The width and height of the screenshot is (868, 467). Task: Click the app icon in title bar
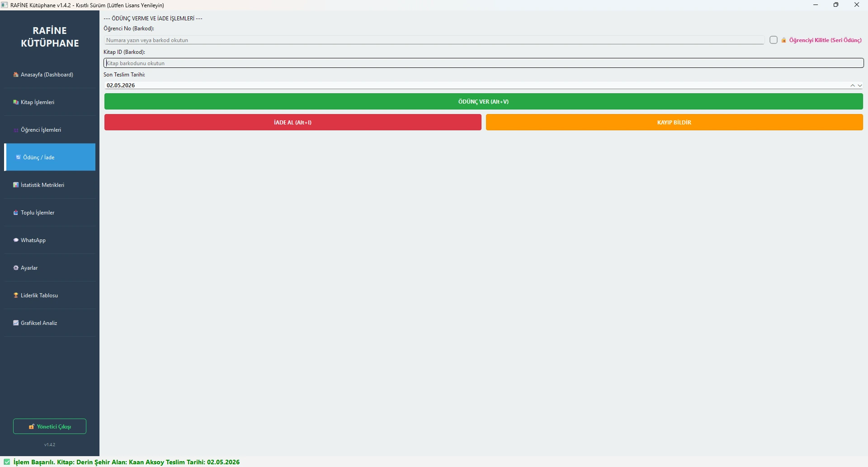pyautogui.click(x=5, y=5)
